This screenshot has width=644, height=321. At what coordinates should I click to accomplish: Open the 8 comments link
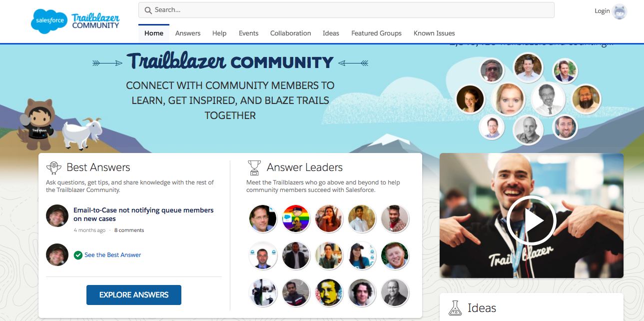click(129, 230)
